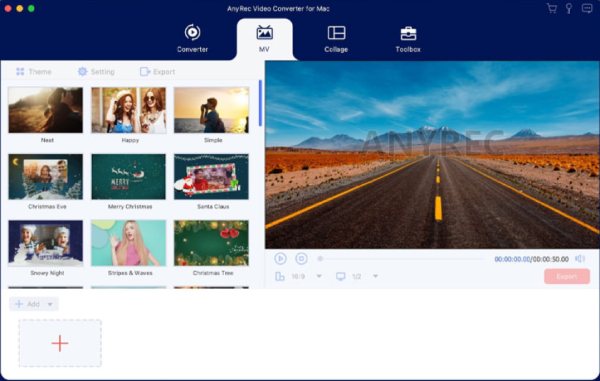Play the preview video
Image resolution: width=600 pixels, height=381 pixels.
(280, 259)
